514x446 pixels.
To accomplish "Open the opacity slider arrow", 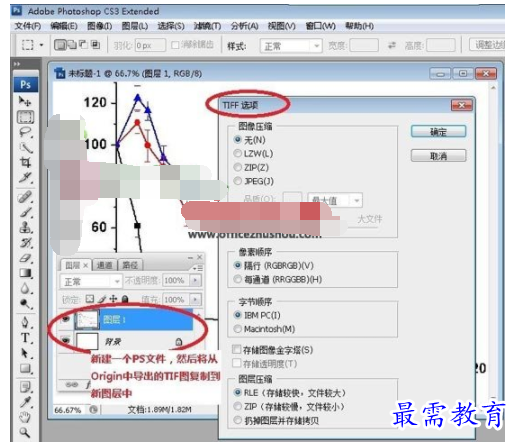I will click(x=195, y=280).
